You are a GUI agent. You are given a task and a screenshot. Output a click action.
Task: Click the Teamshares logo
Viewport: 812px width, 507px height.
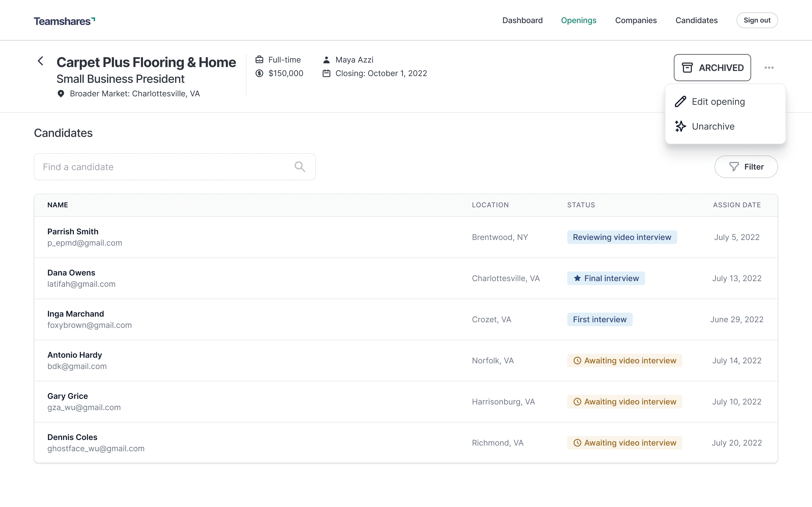[64, 21]
